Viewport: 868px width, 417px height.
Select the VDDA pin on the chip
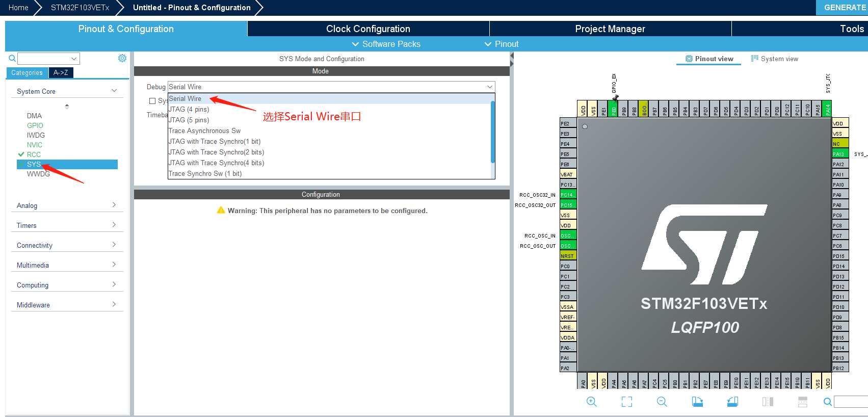pos(568,337)
